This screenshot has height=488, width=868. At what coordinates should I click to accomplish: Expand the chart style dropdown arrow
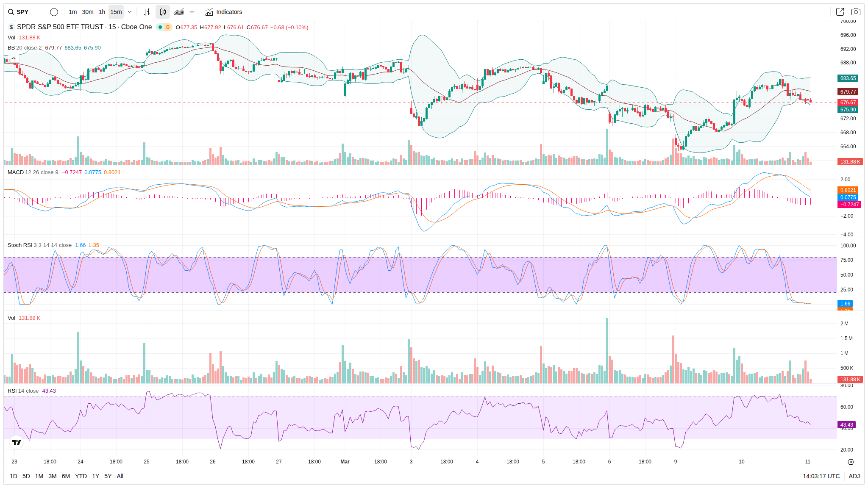(x=192, y=12)
